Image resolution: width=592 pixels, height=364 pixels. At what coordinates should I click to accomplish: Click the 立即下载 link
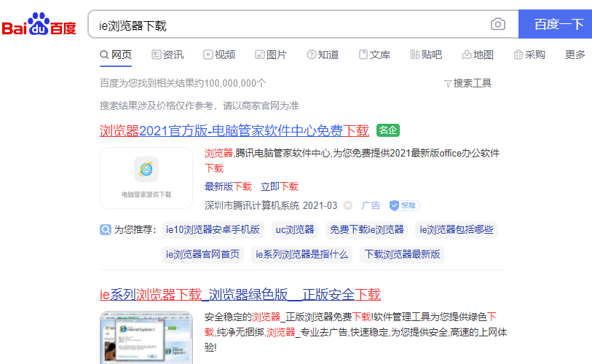[280, 186]
